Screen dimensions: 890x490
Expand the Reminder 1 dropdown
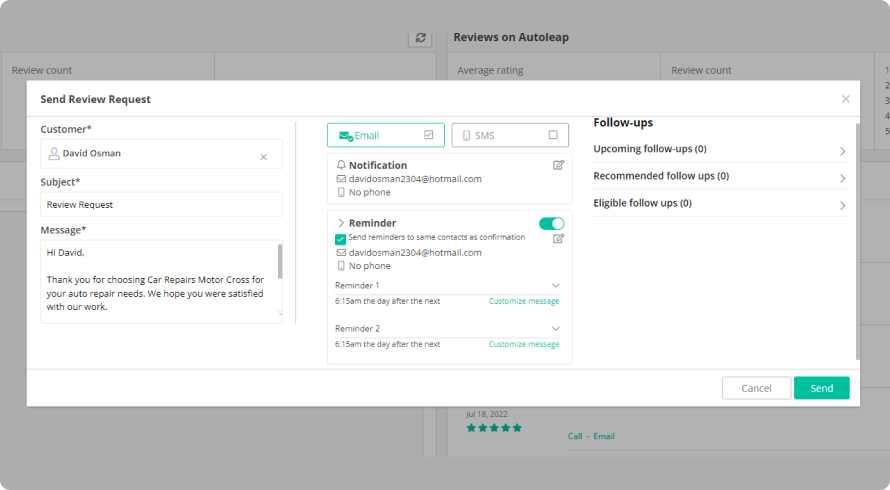(x=556, y=285)
